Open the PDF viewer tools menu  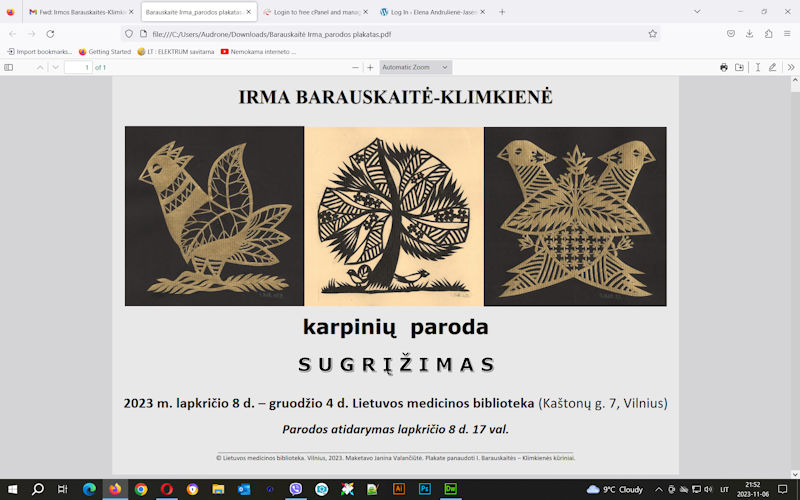coord(790,67)
